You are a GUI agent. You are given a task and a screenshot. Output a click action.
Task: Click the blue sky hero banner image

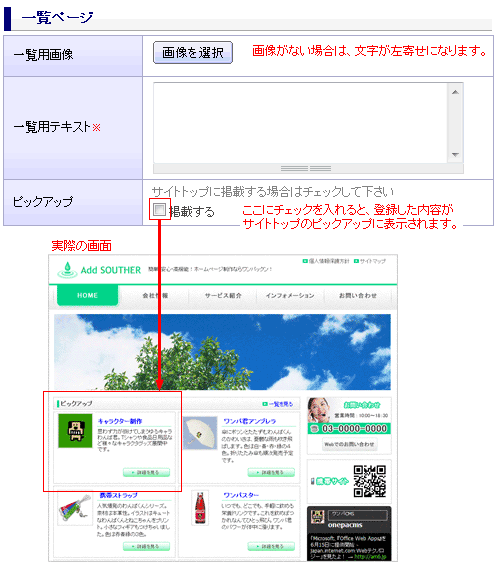click(222, 352)
